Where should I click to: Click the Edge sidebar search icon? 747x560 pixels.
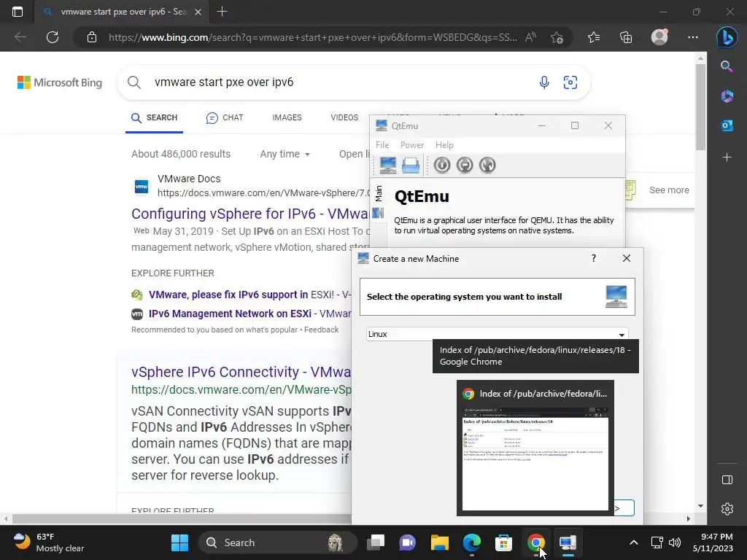click(x=727, y=66)
